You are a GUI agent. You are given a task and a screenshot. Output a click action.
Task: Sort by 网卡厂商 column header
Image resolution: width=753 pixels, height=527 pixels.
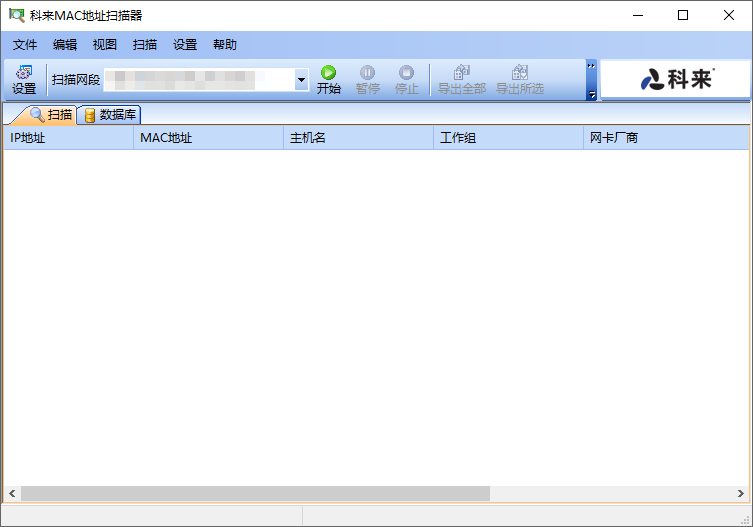click(x=666, y=138)
